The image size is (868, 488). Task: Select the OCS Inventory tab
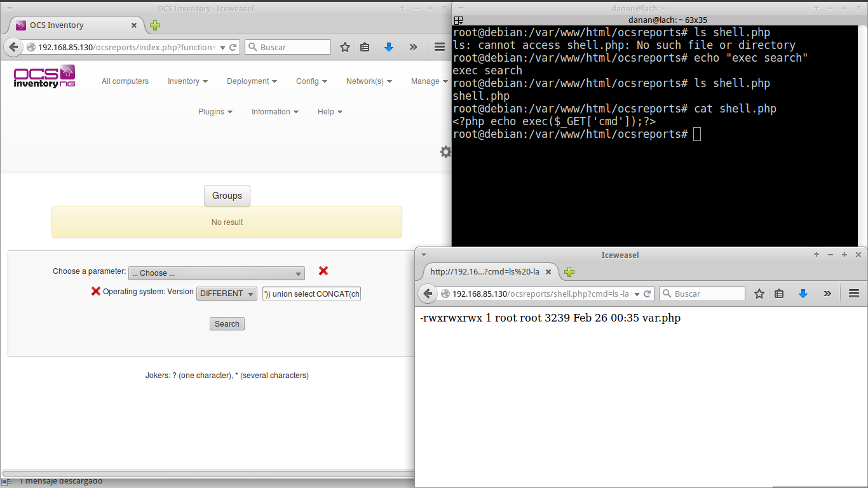(75, 25)
